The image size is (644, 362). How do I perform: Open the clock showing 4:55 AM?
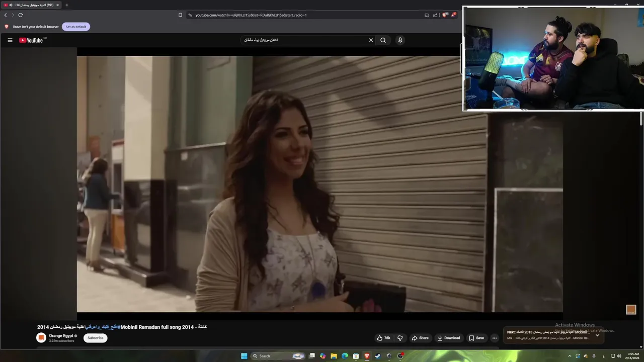click(x=632, y=356)
